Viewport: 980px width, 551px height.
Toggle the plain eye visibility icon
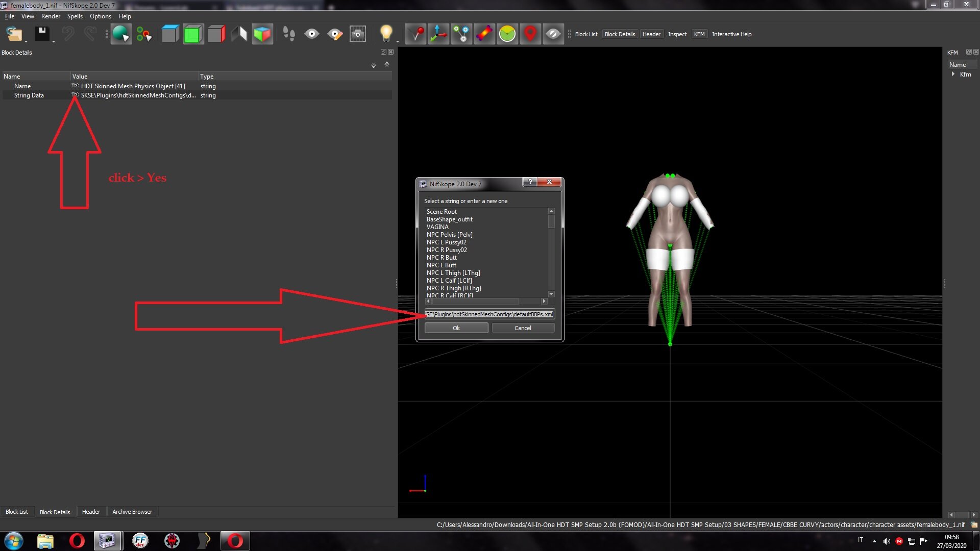click(312, 34)
